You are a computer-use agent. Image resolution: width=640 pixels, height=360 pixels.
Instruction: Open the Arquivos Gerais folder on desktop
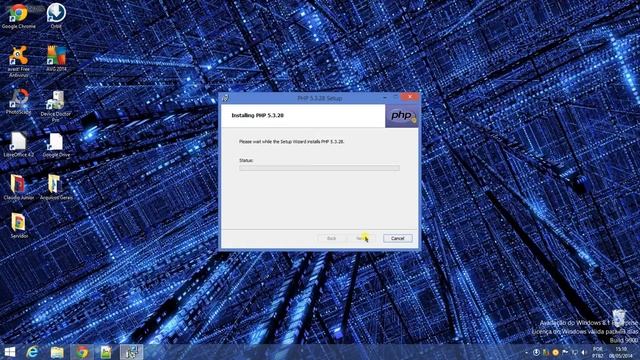tap(56, 187)
